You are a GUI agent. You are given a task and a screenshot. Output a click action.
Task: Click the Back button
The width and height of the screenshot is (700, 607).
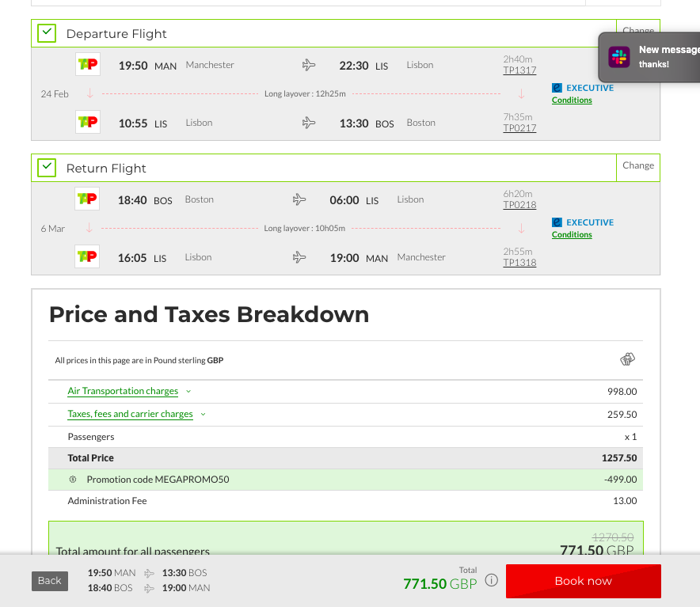coord(50,581)
